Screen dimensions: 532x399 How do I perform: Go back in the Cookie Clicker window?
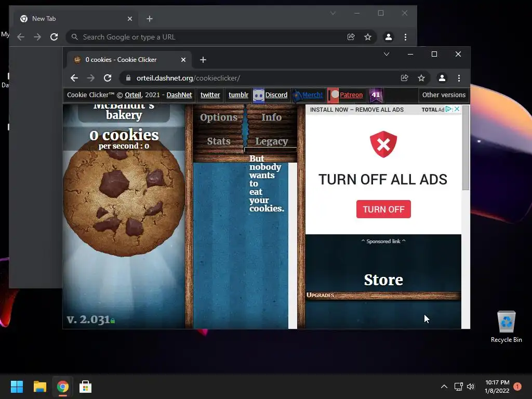click(x=74, y=78)
